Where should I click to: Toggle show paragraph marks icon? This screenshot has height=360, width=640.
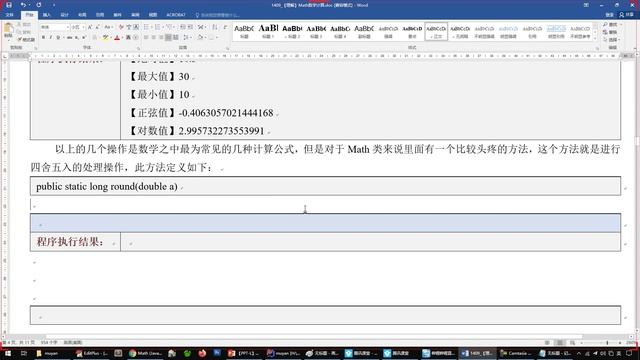coord(225,27)
